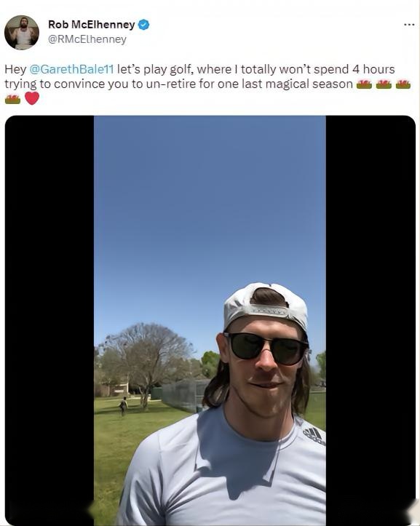Viewport: 420px width, 526px height.
Task: Click the backwards white cap in video
Action: pos(266,306)
